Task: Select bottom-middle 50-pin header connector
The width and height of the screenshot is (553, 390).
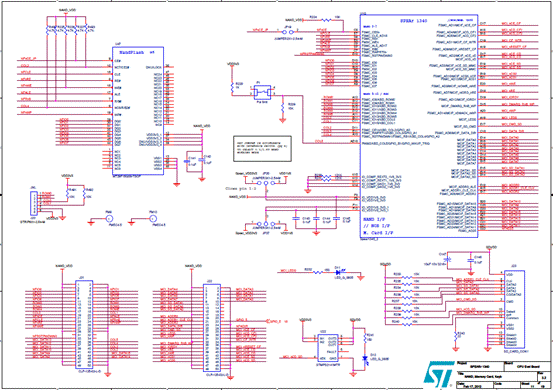Action: pos(212,328)
